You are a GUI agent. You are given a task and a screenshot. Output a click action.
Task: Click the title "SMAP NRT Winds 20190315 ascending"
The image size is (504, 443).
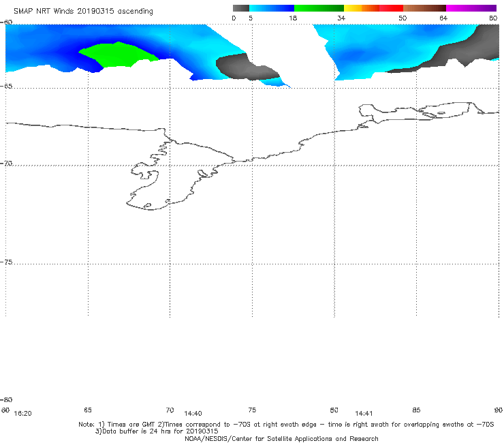83,12
